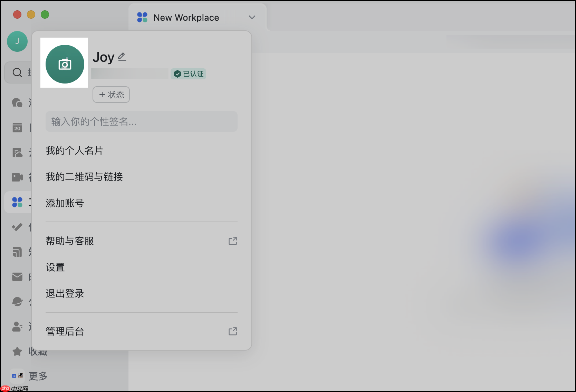Click the + 状态 button to set status

coord(111,95)
